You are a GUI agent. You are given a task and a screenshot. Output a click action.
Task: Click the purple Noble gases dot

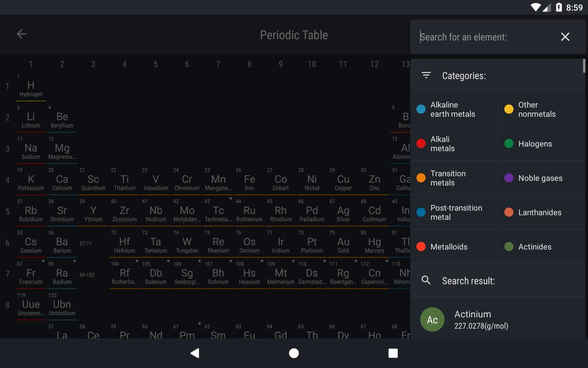(509, 178)
